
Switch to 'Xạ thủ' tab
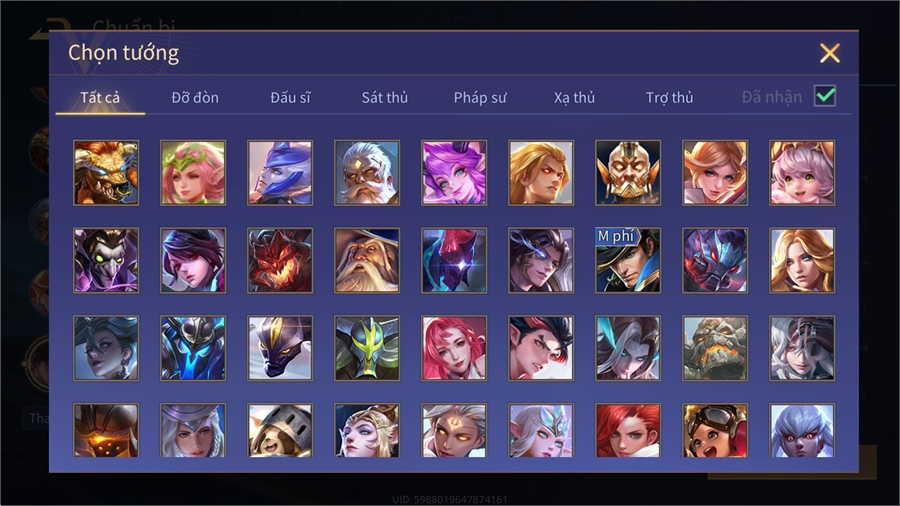[x=574, y=98]
